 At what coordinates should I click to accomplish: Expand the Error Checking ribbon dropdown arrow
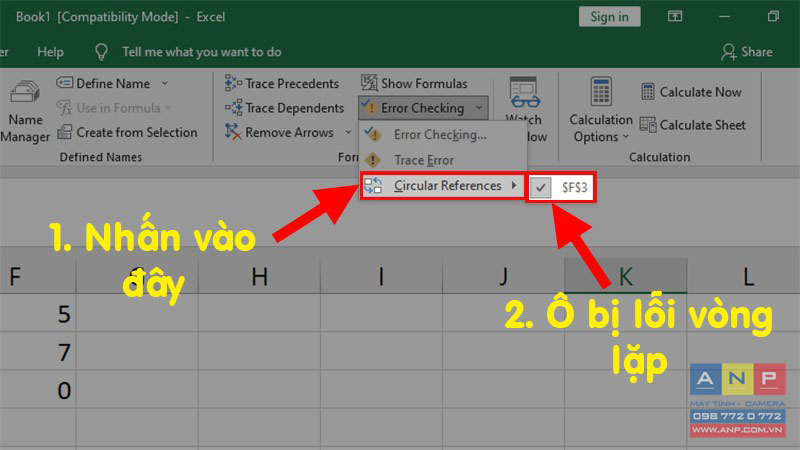point(479,108)
